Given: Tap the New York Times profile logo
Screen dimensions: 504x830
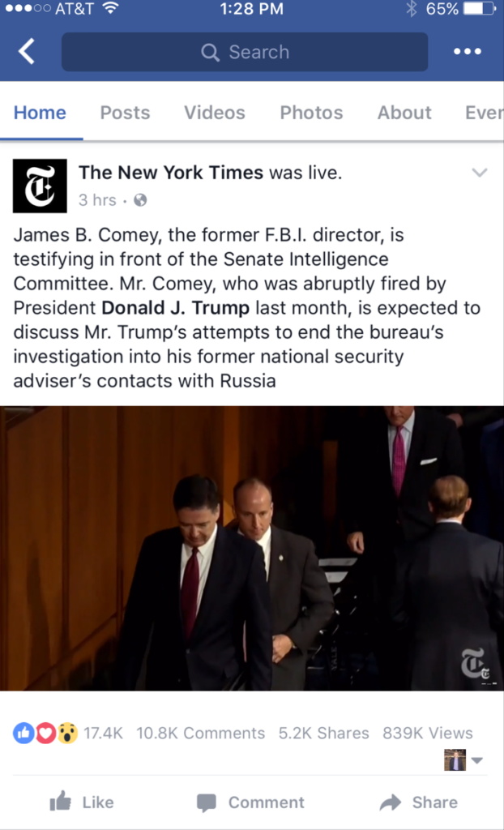Looking at the screenshot, I should [41, 186].
